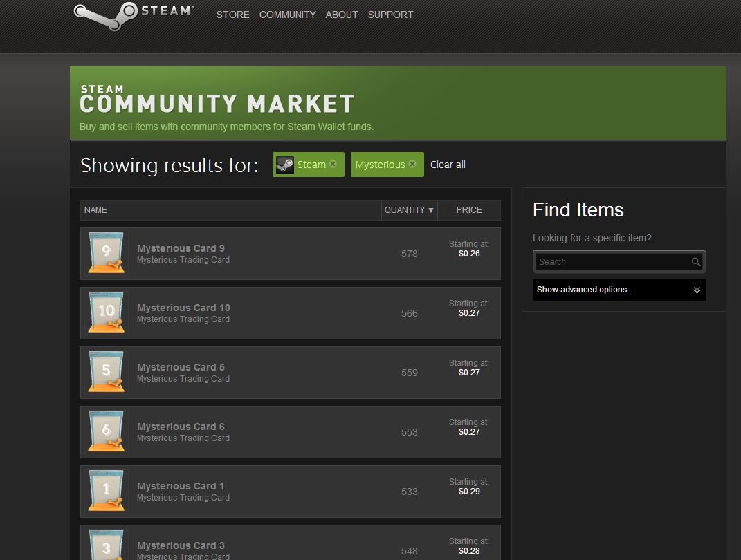Expand Show advanced options
The image size is (741, 560).
[x=619, y=290]
